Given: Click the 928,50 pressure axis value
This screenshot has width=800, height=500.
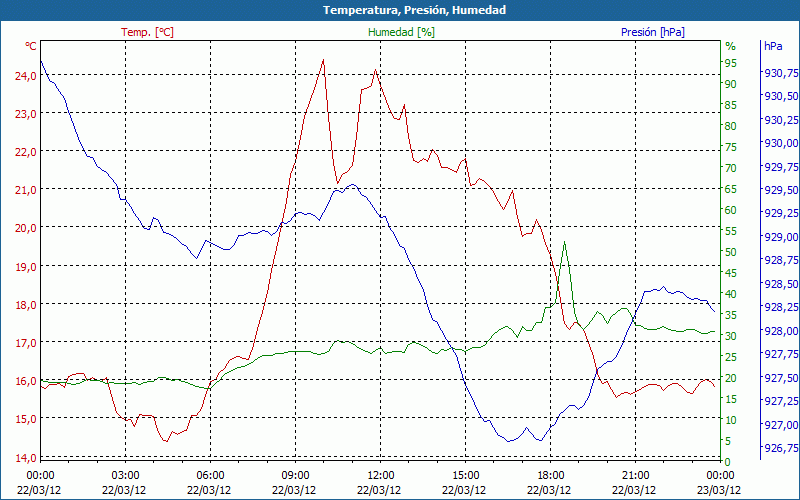Looking at the screenshot, I should tap(781, 284).
